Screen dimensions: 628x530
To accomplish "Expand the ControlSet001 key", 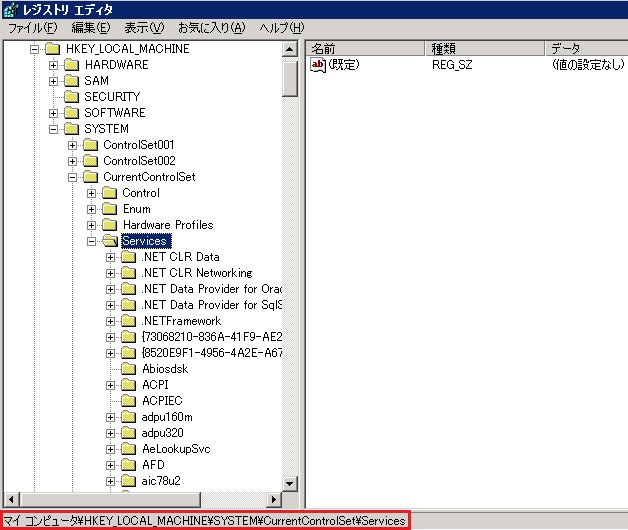I will tap(72, 145).
